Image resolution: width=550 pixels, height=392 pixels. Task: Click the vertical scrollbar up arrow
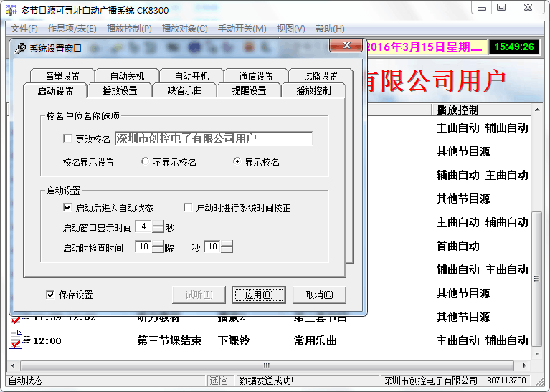537,110
